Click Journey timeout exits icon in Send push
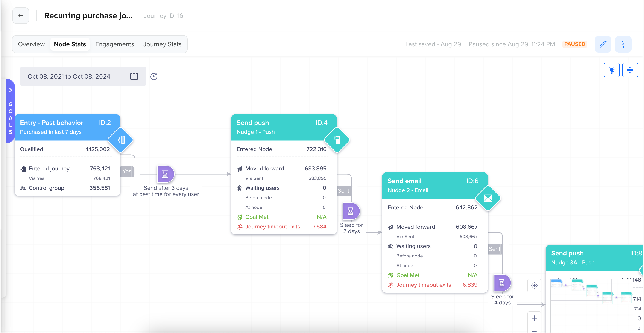 tap(240, 227)
